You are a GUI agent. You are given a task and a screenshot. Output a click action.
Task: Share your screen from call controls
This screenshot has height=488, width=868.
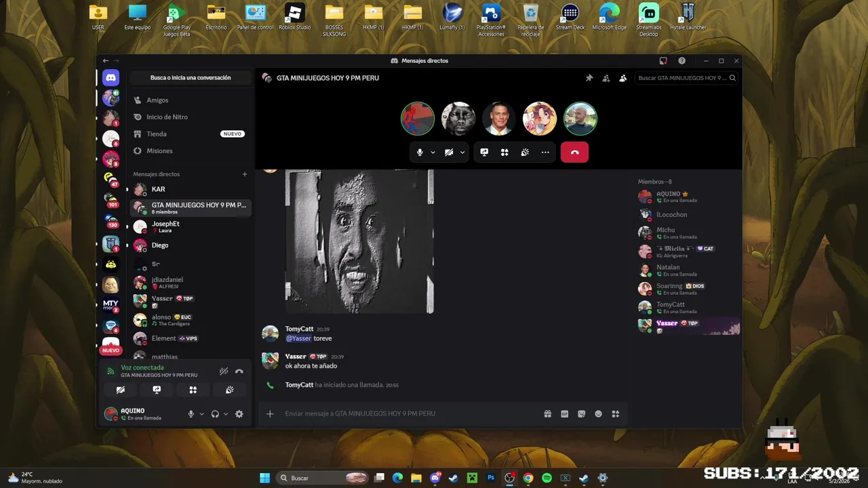(484, 152)
